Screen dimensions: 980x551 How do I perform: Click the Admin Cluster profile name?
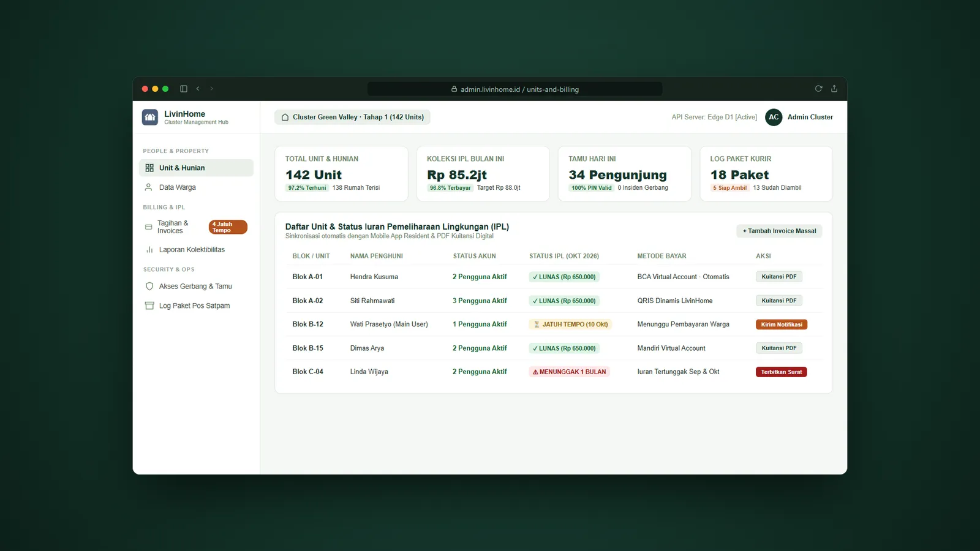[810, 117]
